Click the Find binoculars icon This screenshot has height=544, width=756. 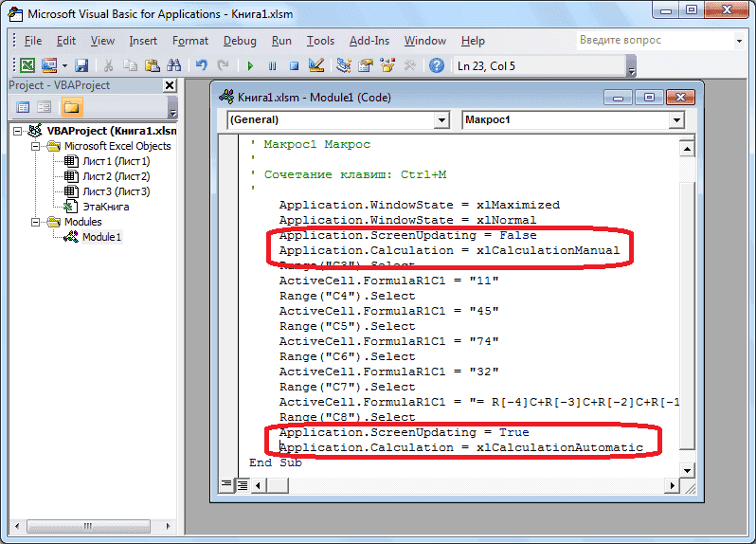173,65
